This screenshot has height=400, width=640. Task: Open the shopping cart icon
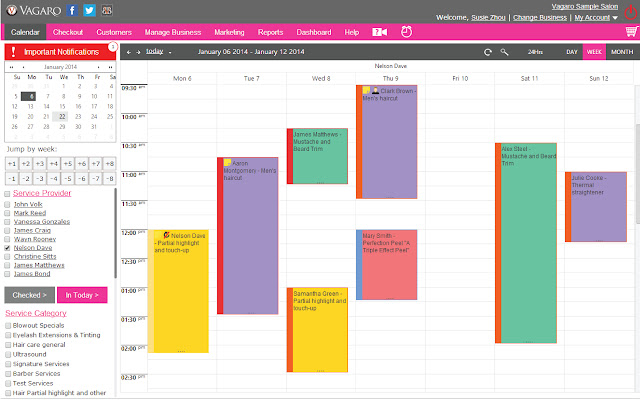point(632,31)
